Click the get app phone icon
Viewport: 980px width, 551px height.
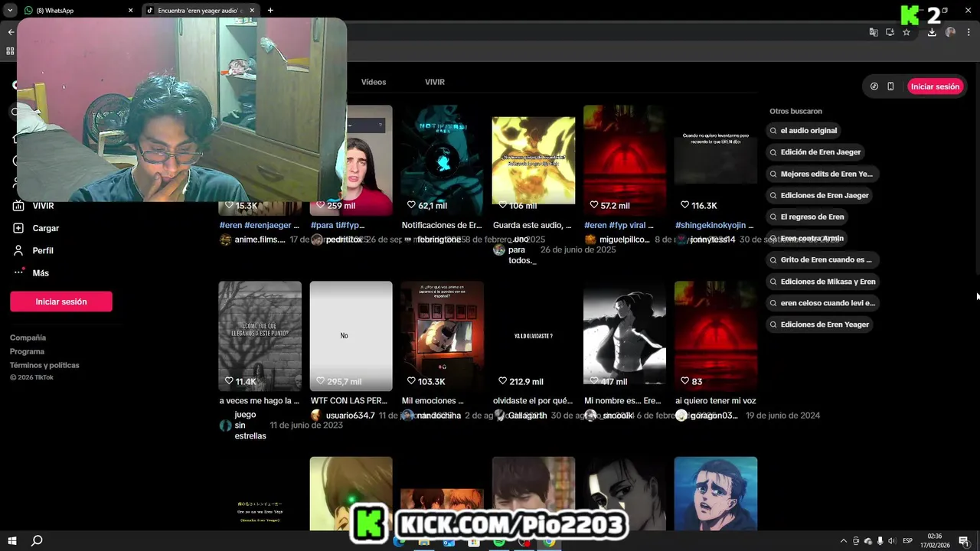[x=890, y=86]
